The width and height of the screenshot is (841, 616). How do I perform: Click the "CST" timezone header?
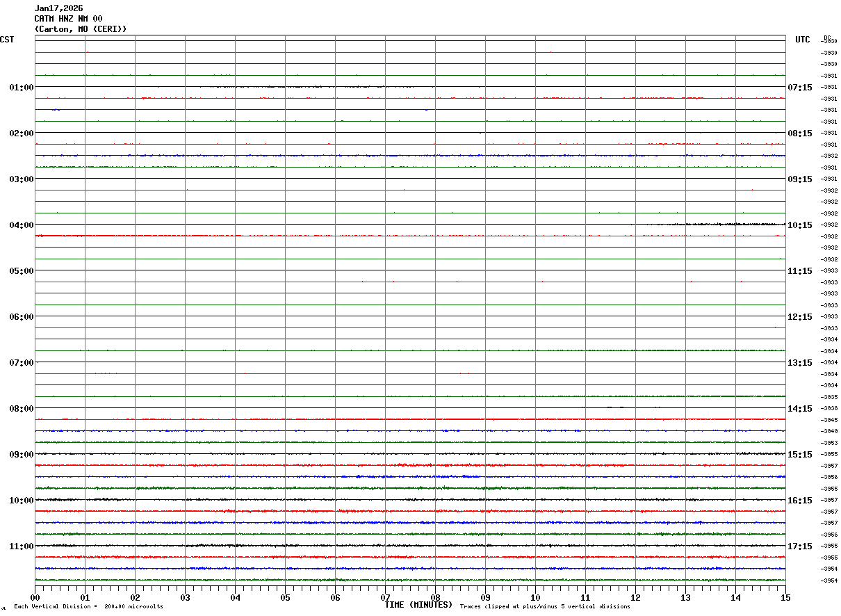click(7, 40)
